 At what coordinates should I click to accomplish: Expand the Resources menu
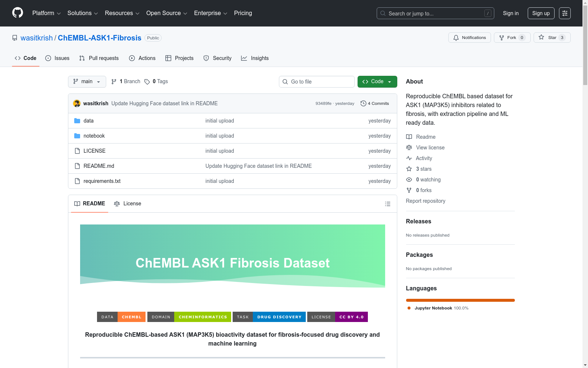pos(122,13)
